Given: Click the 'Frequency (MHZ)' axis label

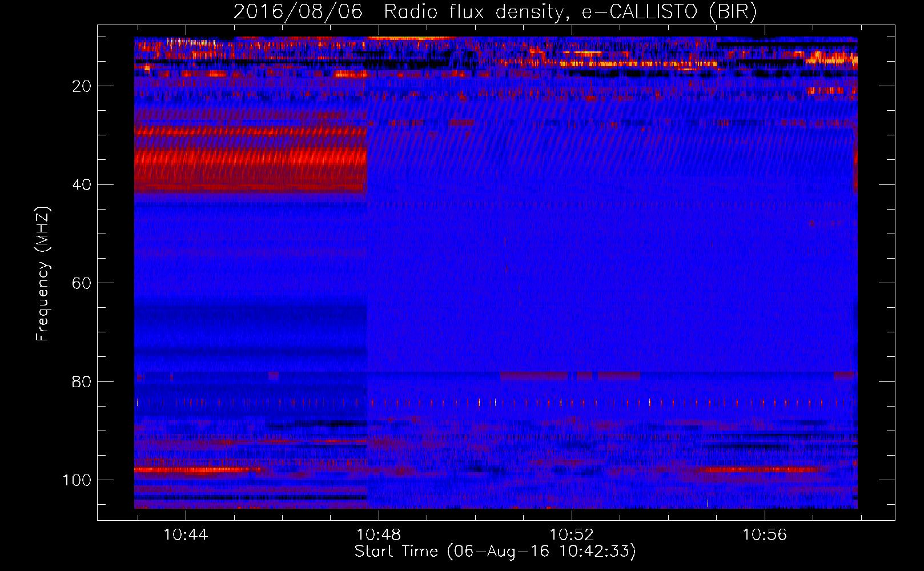Looking at the screenshot, I should (43, 274).
